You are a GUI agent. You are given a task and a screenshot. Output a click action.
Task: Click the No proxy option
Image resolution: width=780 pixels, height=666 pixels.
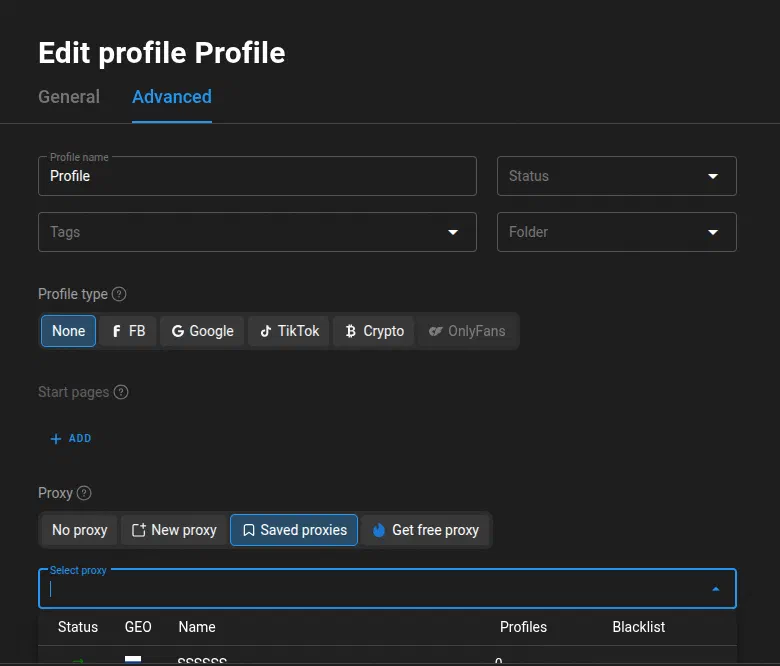pos(80,530)
